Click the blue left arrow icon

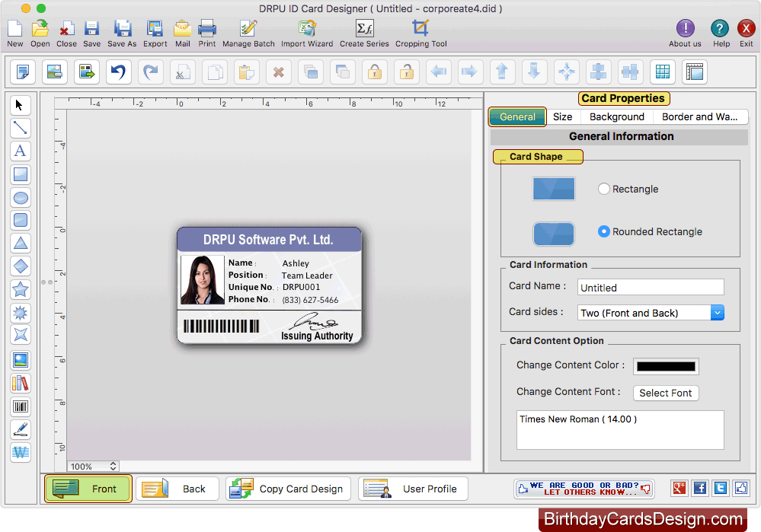tap(439, 72)
